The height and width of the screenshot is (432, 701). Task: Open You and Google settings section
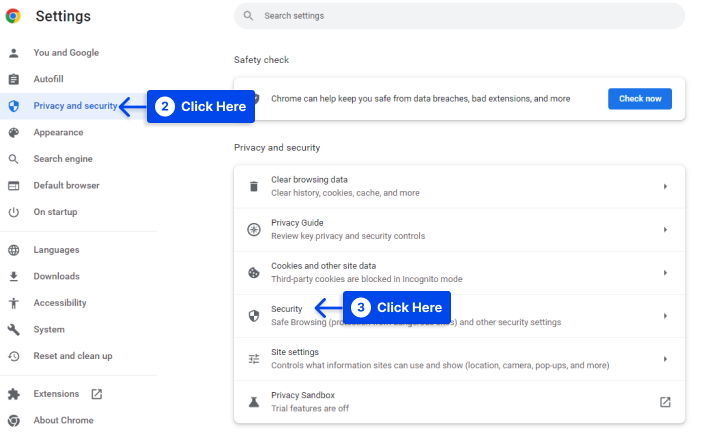pyautogui.click(x=66, y=53)
